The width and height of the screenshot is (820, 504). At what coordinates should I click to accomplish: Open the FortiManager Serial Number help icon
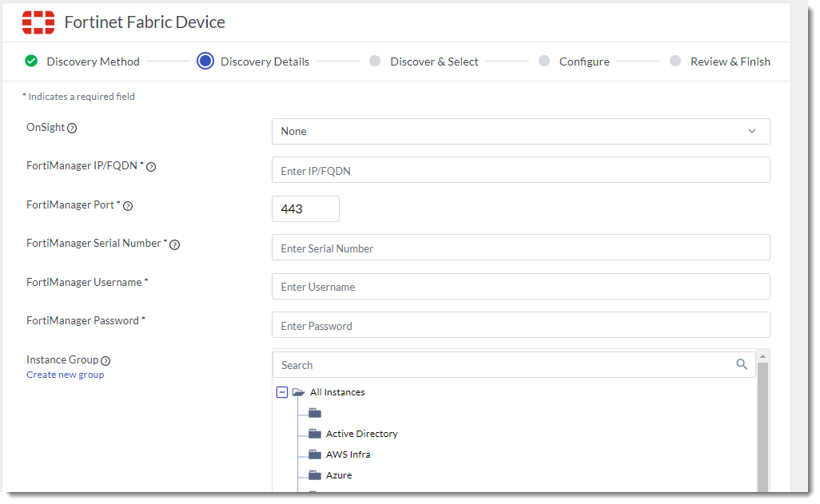click(174, 244)
